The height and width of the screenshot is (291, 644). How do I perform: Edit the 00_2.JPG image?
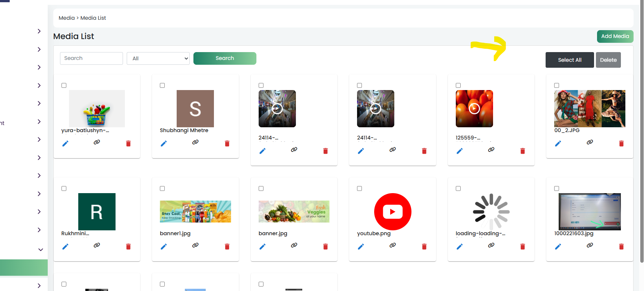point(558,144)
